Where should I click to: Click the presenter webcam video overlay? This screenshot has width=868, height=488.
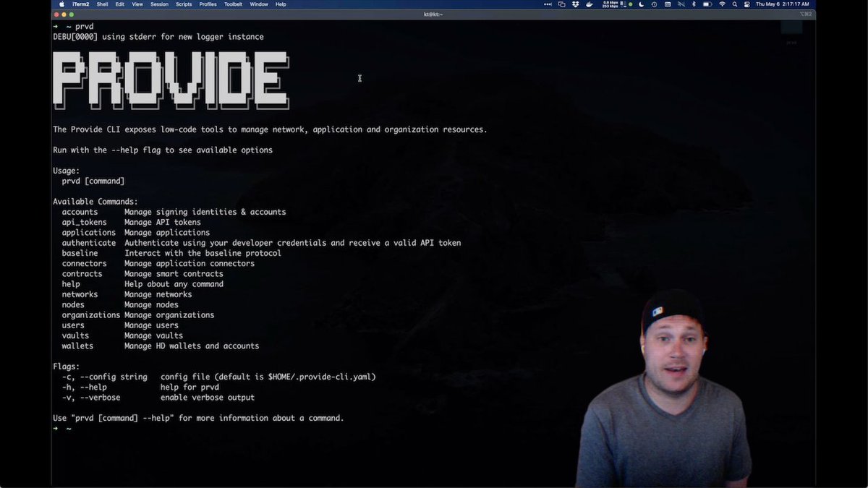(x=664, y=389)
